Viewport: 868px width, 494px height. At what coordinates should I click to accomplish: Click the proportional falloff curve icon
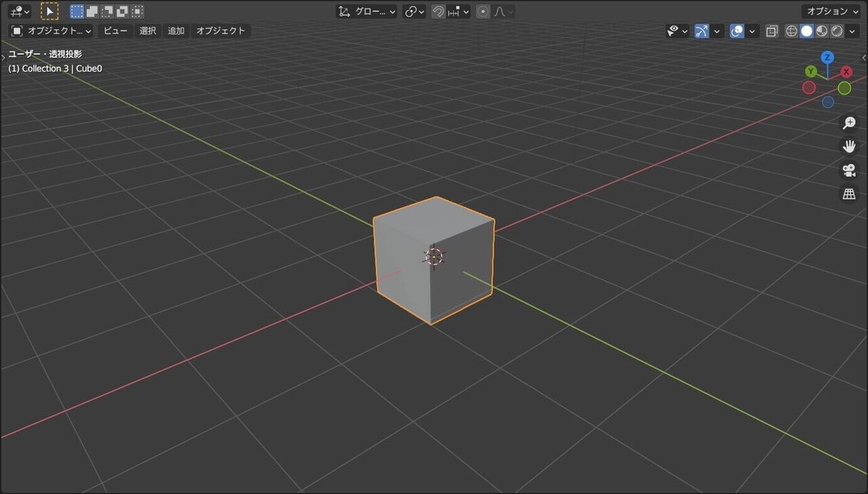[x=504, y=12]
